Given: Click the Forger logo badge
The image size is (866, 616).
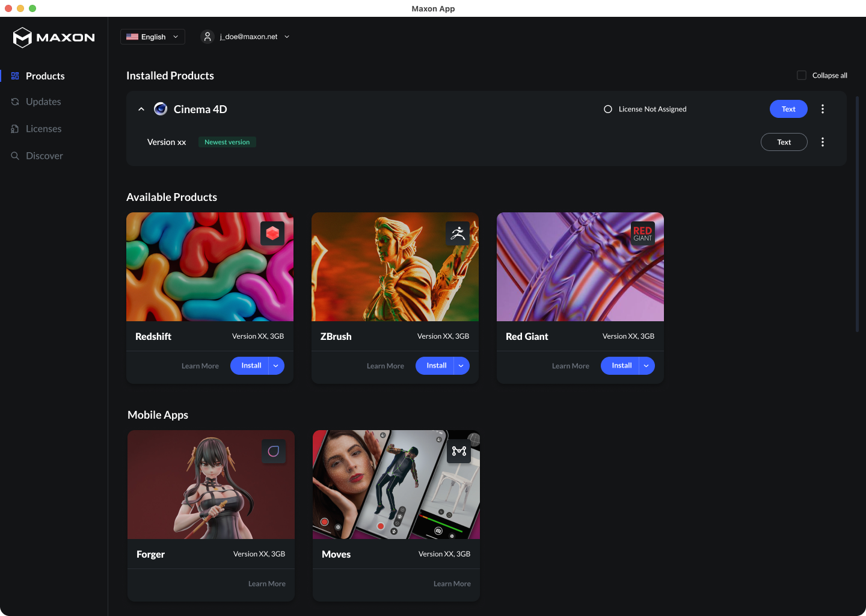Looking at the screenshot, I should pos(274,451).
